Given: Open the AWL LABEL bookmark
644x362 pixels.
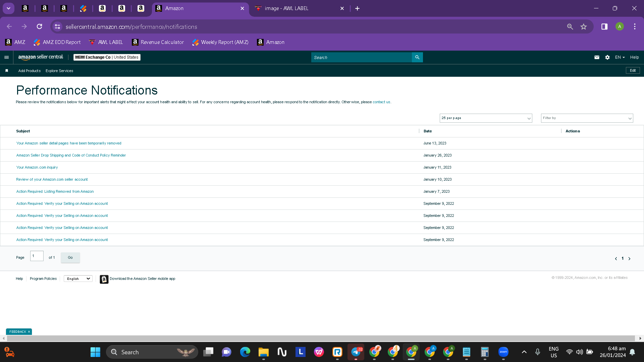Looking at the screenshot, I should (106, 42).
